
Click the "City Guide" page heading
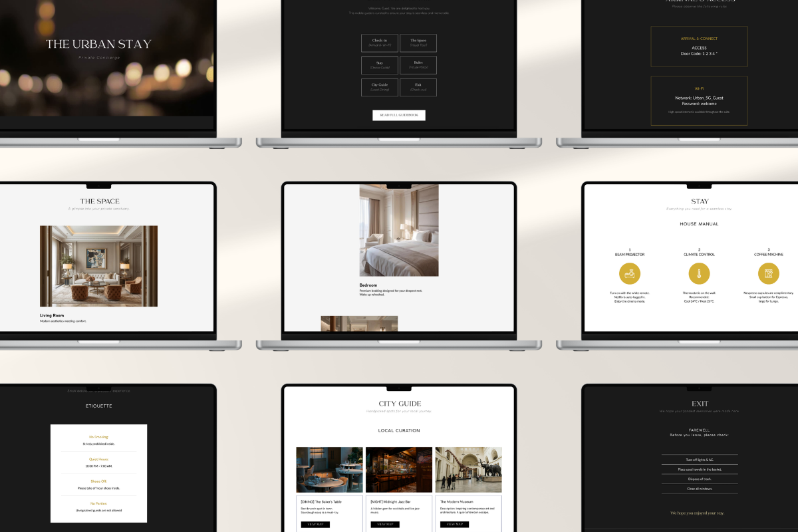[x=400, y=404]
